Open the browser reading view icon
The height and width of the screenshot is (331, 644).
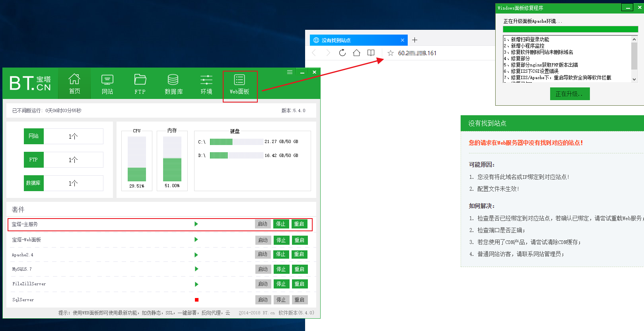371,53
